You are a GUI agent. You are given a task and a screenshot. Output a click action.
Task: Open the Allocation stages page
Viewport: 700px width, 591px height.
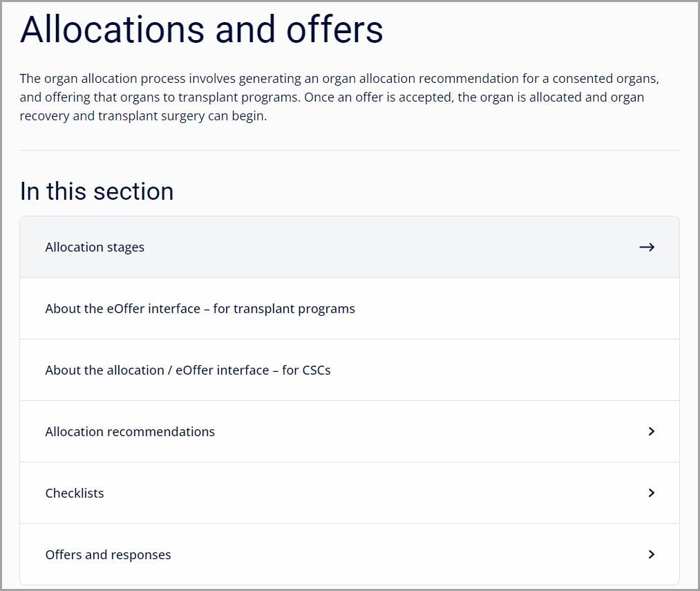pos(95,247)
